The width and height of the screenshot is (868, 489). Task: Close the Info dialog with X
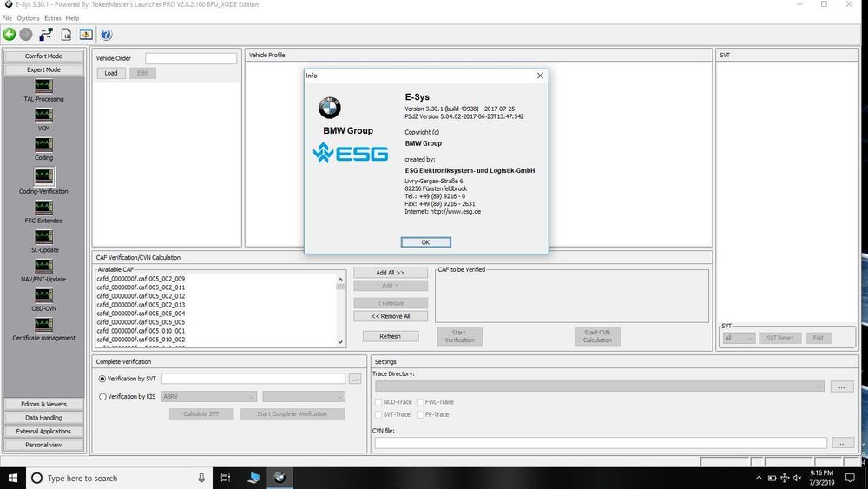click(x=540, y=76)
